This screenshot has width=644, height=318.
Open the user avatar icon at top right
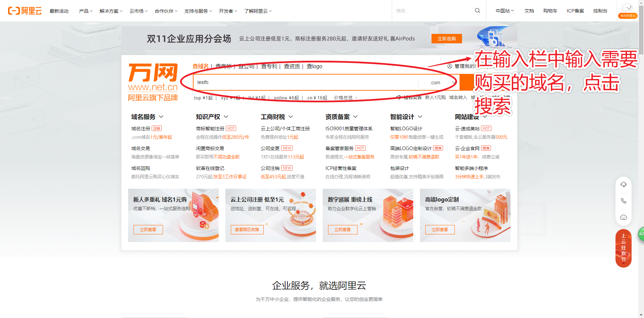point(628,8)
